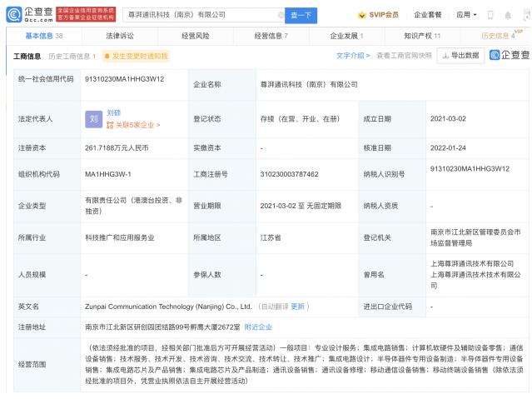This screenshot has height=399, width=532.
Task: Clear the search field with the X icon
Action: (x=281, y=15)
